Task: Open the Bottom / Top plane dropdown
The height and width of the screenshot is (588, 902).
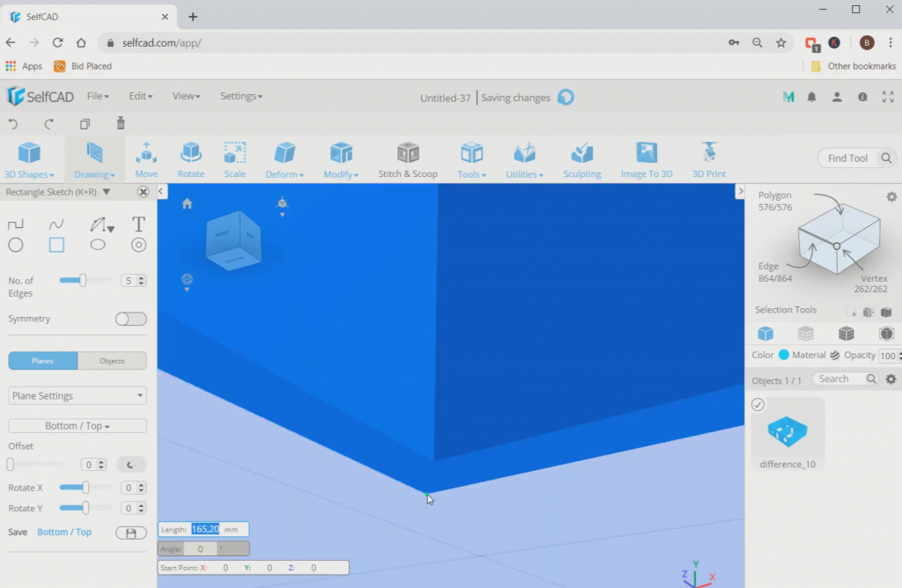Action: click(x=76, y=425)
